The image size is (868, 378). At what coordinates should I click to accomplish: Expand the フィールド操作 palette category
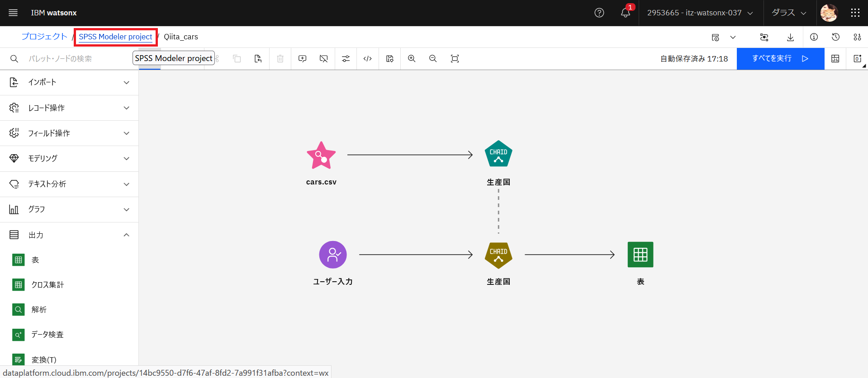[x=69, y=133]
